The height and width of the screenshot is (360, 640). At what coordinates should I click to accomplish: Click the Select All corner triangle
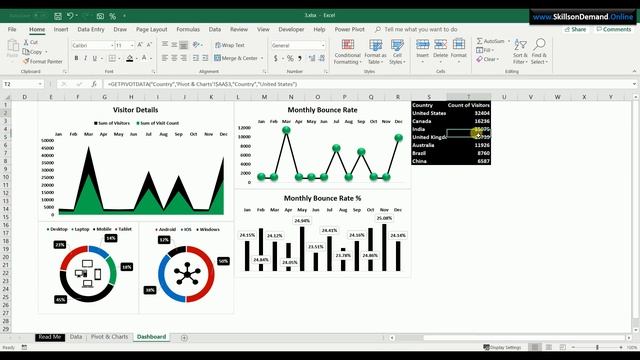pos(7,97)
